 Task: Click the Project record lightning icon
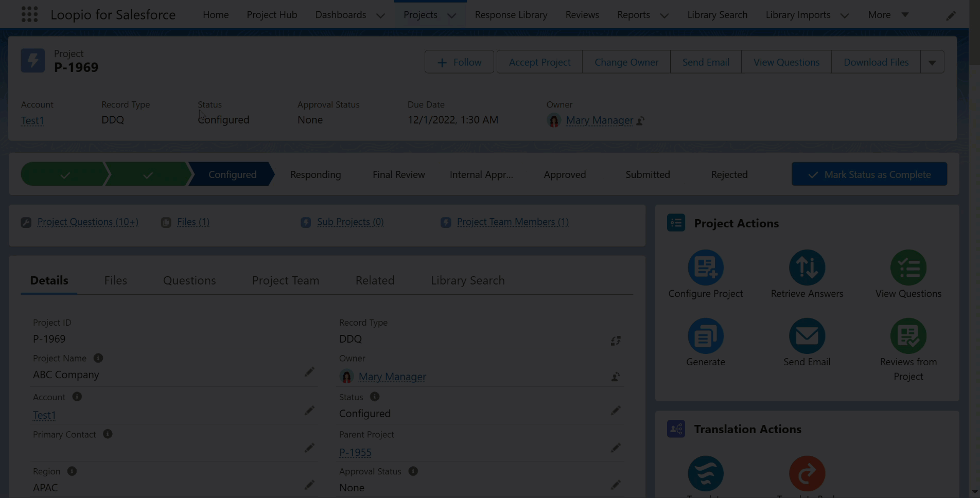click(33, 61)
